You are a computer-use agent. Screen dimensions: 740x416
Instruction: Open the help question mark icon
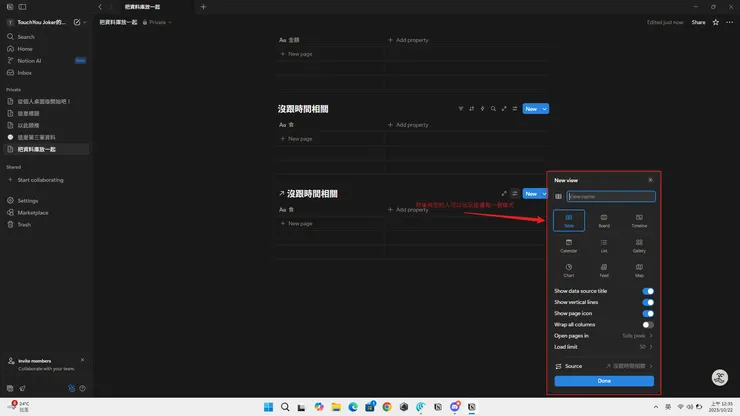[x=83, y=389]
